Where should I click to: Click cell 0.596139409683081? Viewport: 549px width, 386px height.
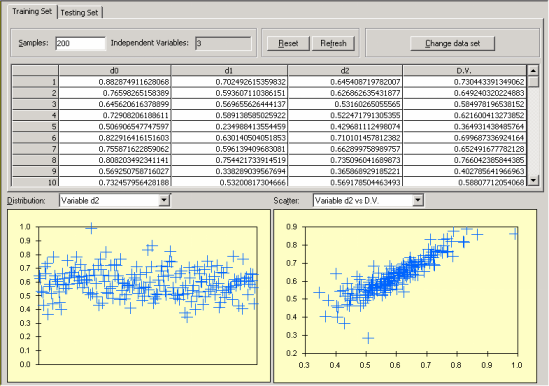(x=229, y=149)
